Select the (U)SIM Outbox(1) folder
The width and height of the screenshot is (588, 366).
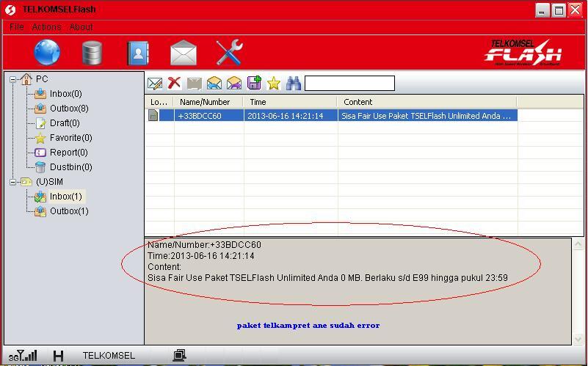pos(69,211)
